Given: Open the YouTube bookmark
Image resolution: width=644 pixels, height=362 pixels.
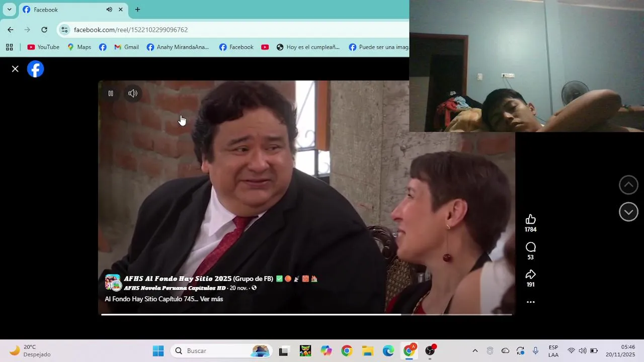Looking at the screenshot, I should click(x=43, y=47).
